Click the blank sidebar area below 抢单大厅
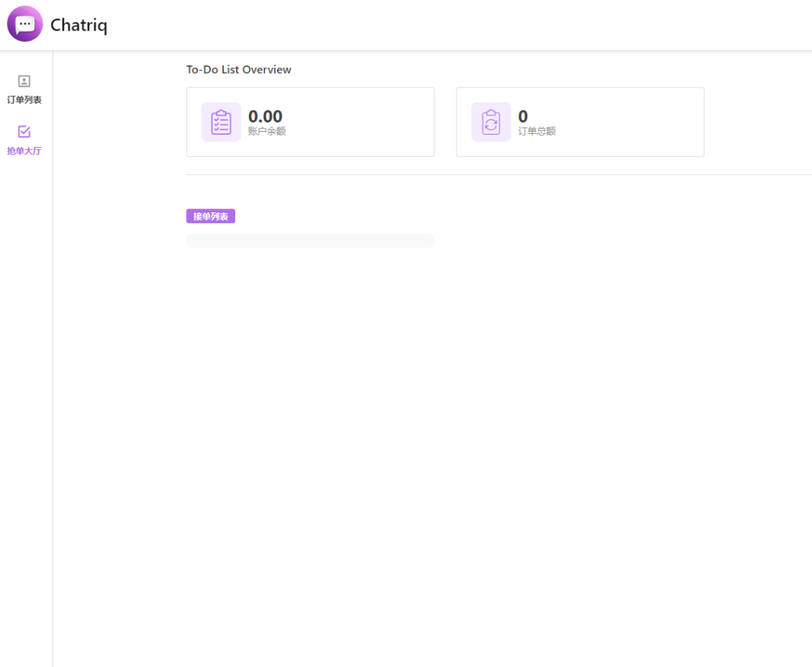This screenshot has width=812, height=667. 26,381
